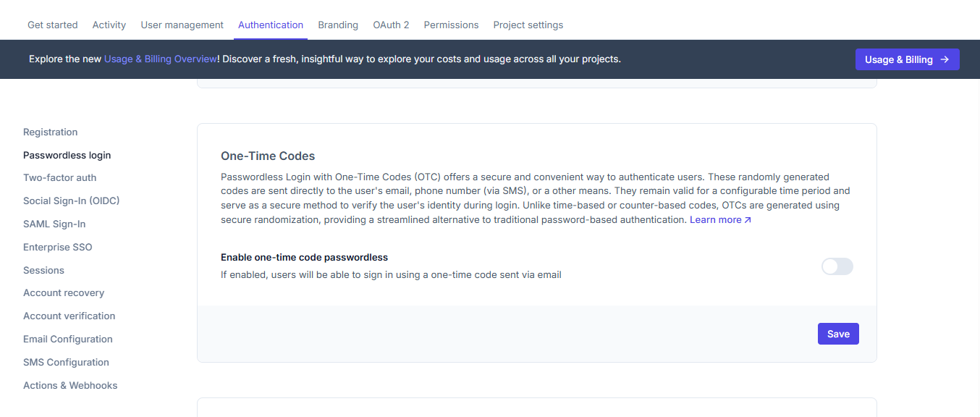The image size is (980, 417).
Task: Switch to the Branding tab
Action: (x=338, y=25)
